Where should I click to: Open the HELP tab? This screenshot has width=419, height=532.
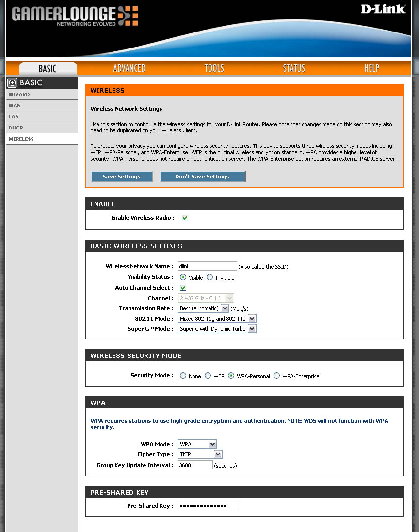pos(371,68)
